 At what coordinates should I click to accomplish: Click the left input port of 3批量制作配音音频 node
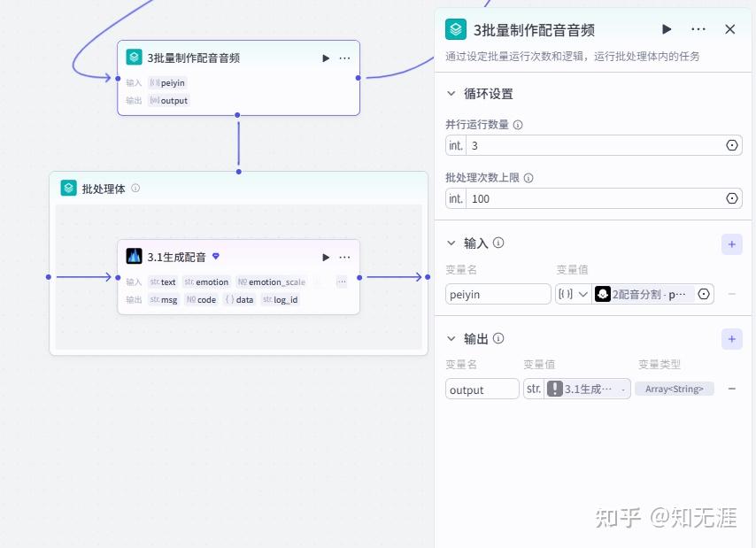click(118, 78)
